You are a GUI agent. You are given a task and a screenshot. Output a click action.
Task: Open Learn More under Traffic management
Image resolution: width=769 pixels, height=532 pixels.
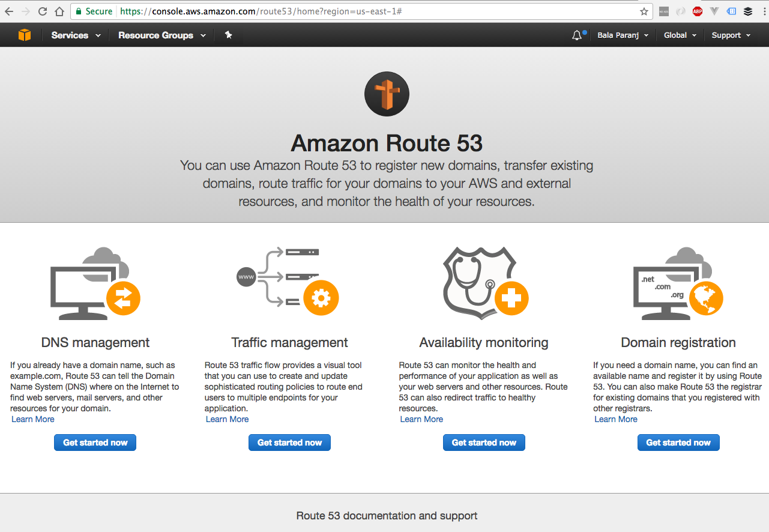pyautogui.click(x=227, y=419)
